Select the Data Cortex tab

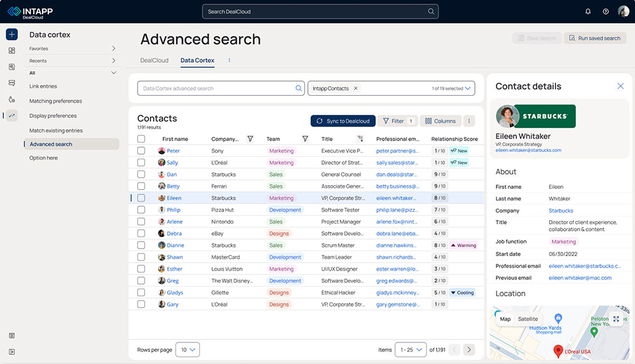click(x=197, y=60)
